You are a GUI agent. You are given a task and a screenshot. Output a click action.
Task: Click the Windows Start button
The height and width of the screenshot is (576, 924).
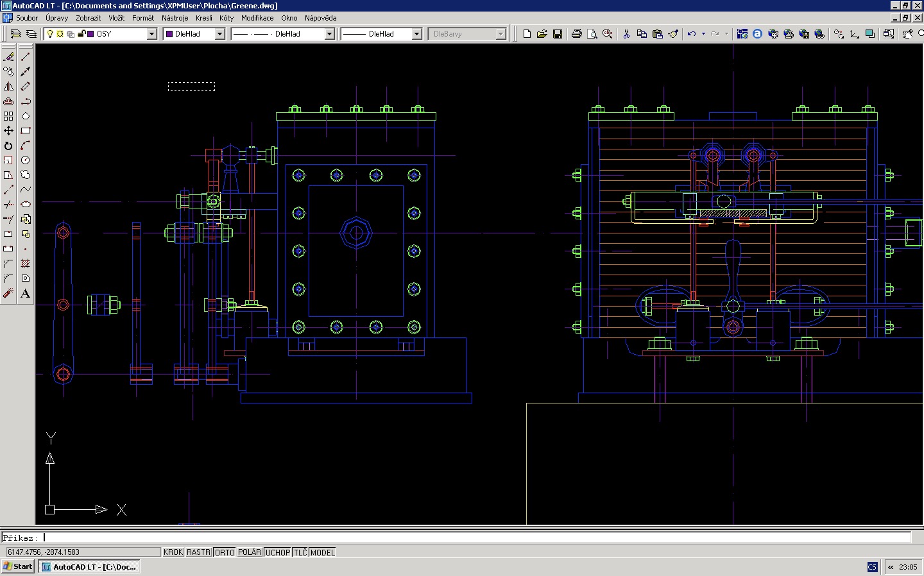(x=18, y=566)
